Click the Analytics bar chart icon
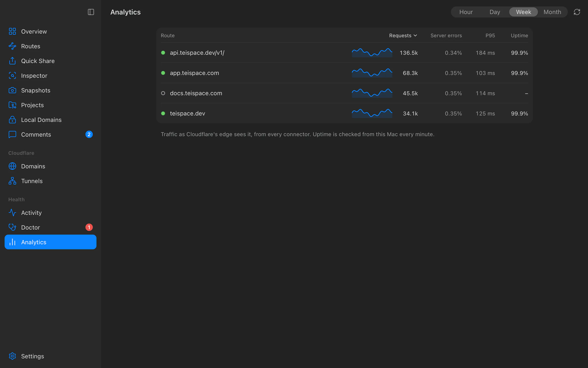The image size is (588, 368). (x=12, y=242)
